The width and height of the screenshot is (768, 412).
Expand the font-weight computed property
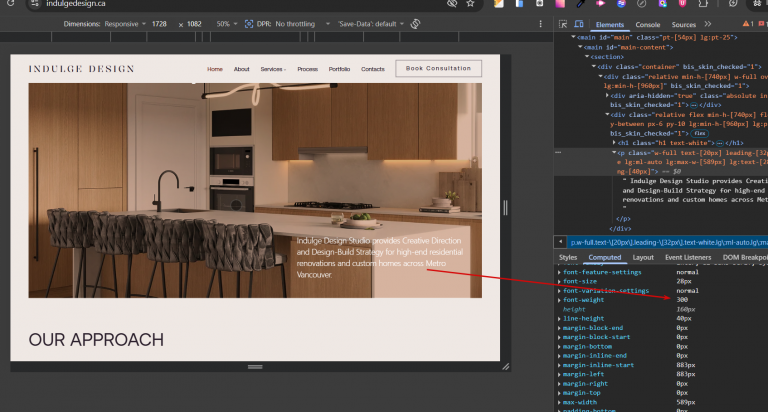tap(559, 300)
